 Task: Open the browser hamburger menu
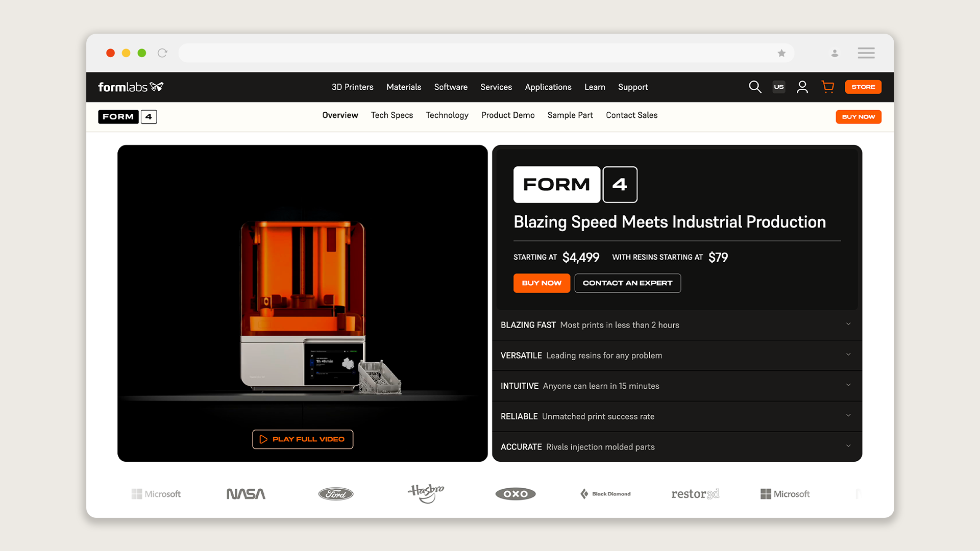[x=866, y=53]
